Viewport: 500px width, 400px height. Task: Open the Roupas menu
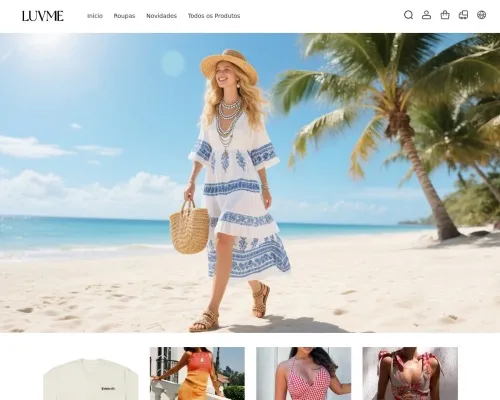point(124,16)
